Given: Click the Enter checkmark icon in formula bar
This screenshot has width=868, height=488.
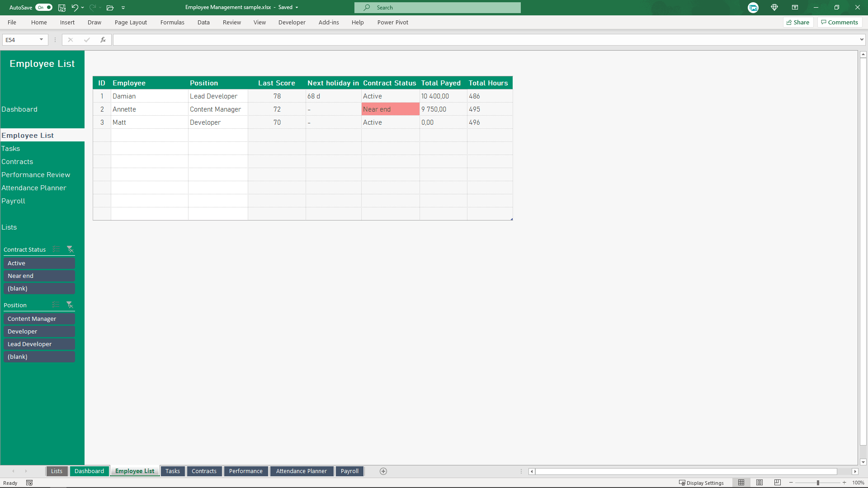Looking at the screenshot, I should point(87,40).
